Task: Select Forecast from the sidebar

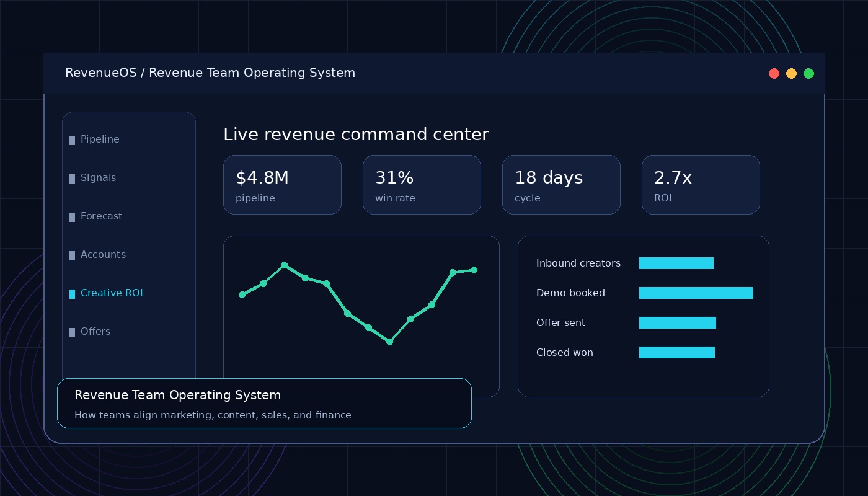Action: point(101,216)
